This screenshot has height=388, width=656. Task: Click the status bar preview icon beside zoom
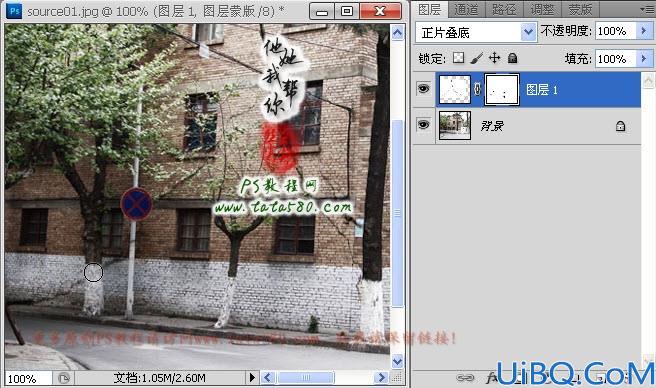click(x=64, y=378)
